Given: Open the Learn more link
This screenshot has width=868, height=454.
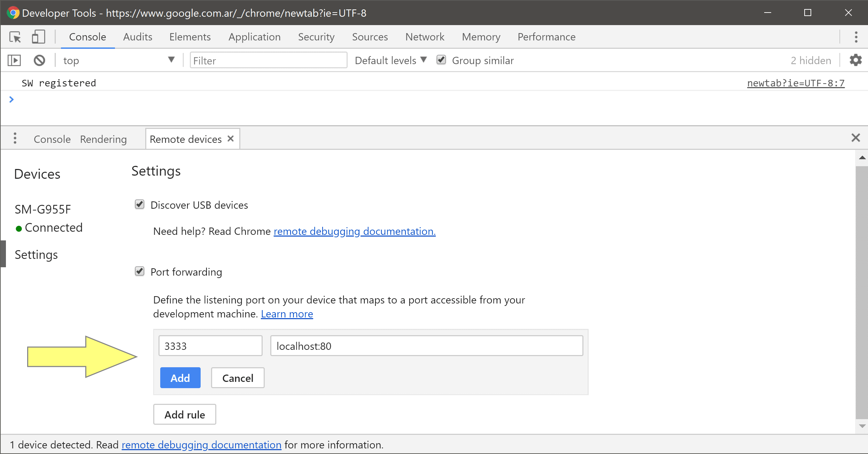Looking at the screenshot, I should tap(287, 314).
